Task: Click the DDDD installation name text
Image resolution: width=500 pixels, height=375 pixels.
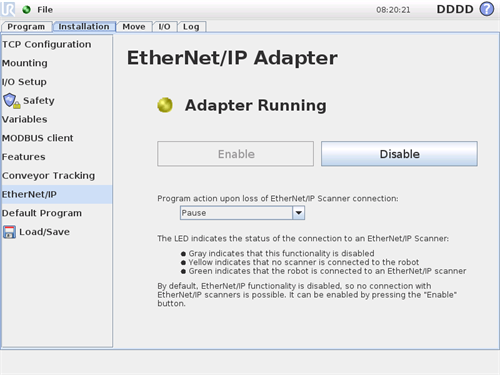Action: click(x=455, y=9)
